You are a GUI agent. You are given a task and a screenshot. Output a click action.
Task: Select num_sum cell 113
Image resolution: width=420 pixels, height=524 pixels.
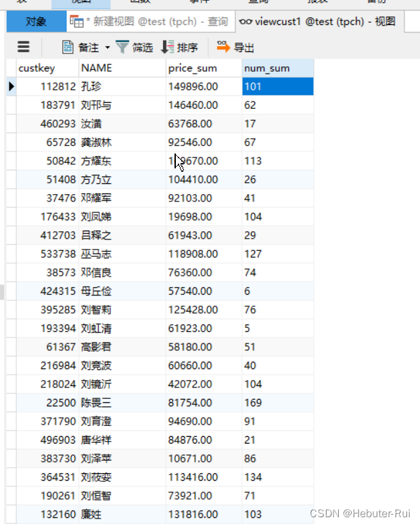click(278, 161)
